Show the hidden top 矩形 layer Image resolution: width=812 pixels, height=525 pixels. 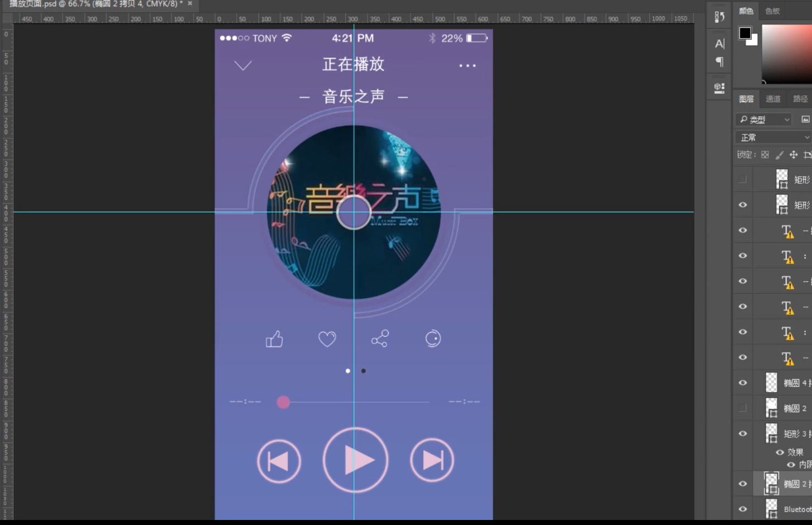coord(742,179)
